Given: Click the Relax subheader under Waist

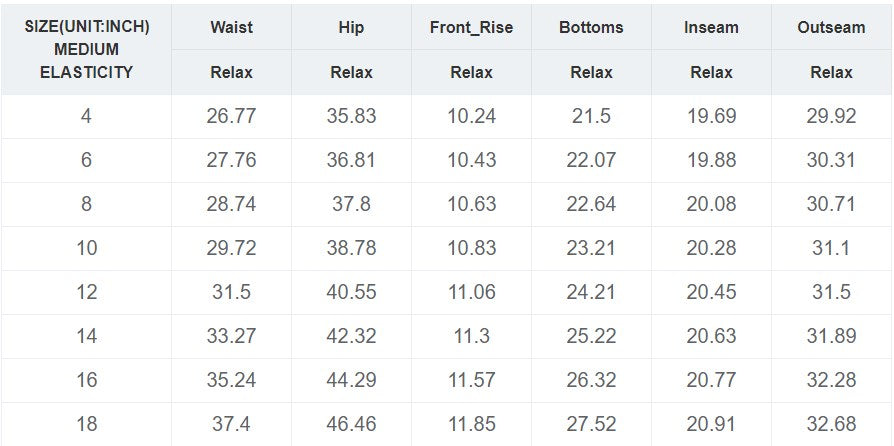Looking at the screenshot, I should [x=231, y=72].
